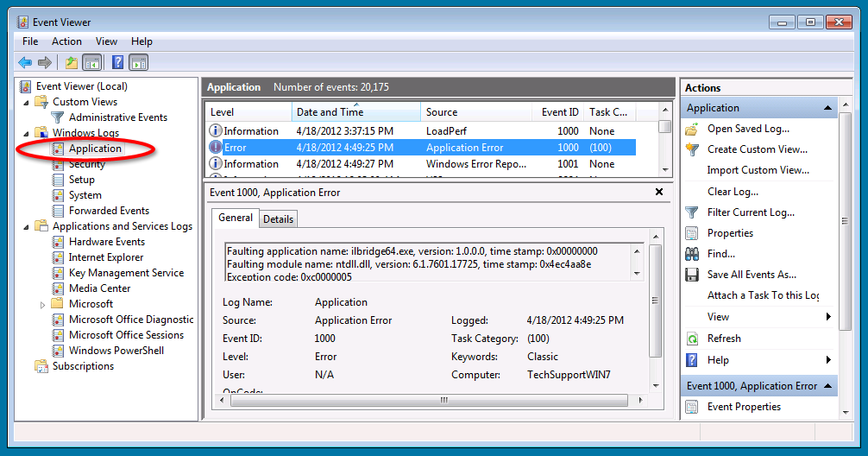Collapse the Custom Views tree node
Image resolution: width=868 pixels, height=456 pixels.
(26, 103)
